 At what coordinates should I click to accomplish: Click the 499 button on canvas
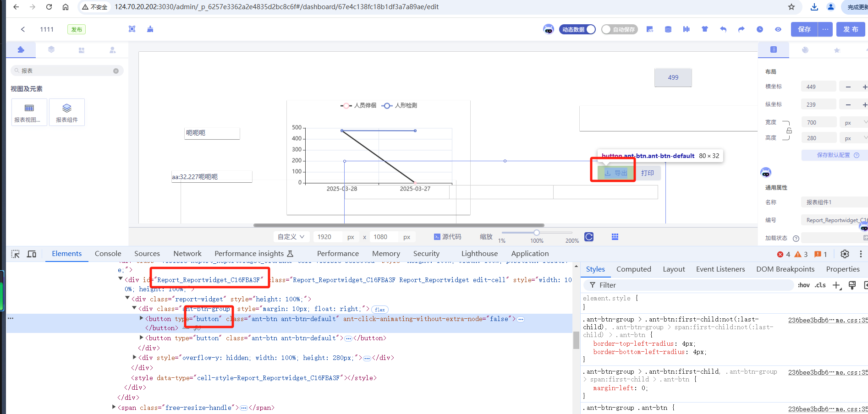673,77
